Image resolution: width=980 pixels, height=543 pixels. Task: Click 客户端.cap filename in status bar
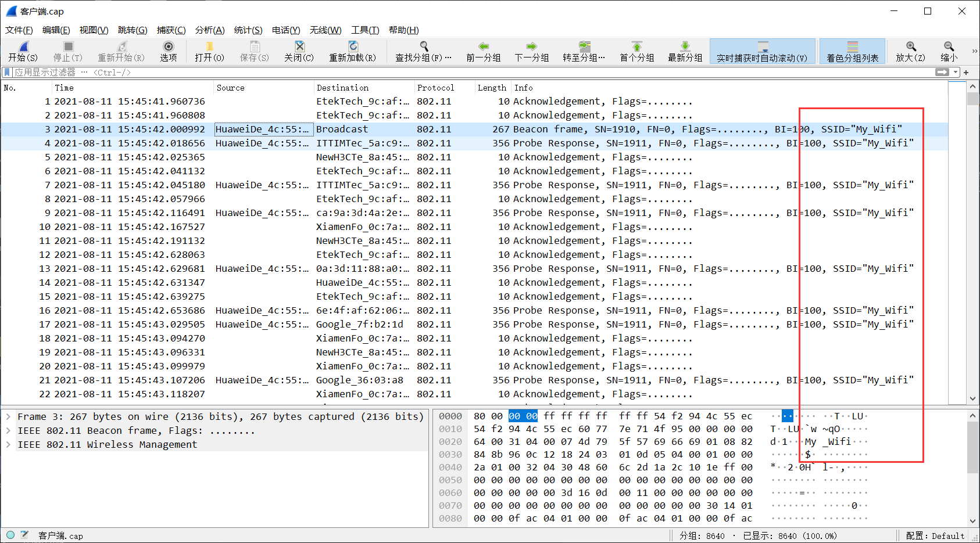60,536
